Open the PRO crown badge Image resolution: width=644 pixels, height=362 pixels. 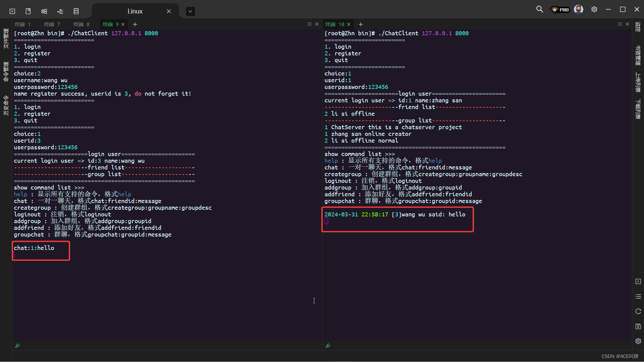point(560,10)
